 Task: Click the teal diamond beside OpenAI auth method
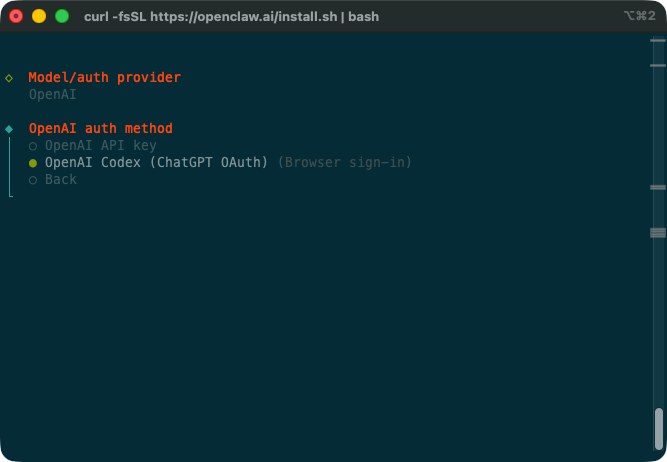(x=9, y=129)
